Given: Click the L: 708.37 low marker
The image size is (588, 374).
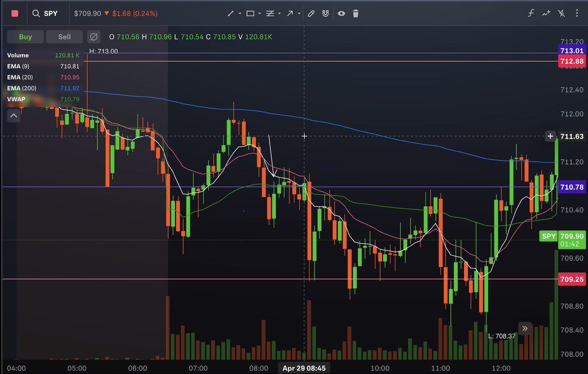Looking at the screenshot, I should [503, 336].
